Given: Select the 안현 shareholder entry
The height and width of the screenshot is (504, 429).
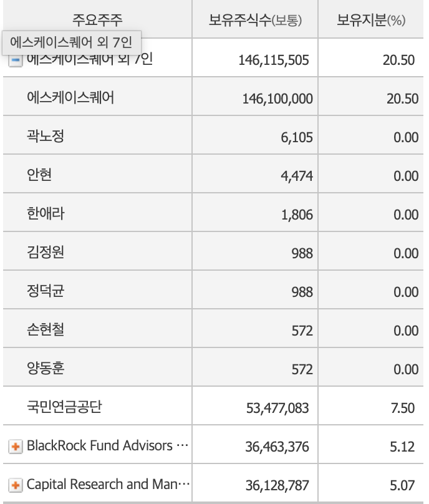Looking at the screenshot, I should (39, 175).
